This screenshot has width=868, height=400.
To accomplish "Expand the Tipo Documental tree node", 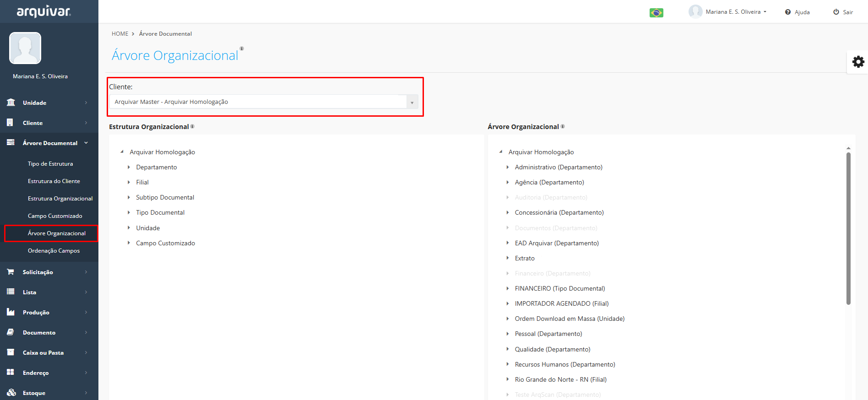I will 129,212.
